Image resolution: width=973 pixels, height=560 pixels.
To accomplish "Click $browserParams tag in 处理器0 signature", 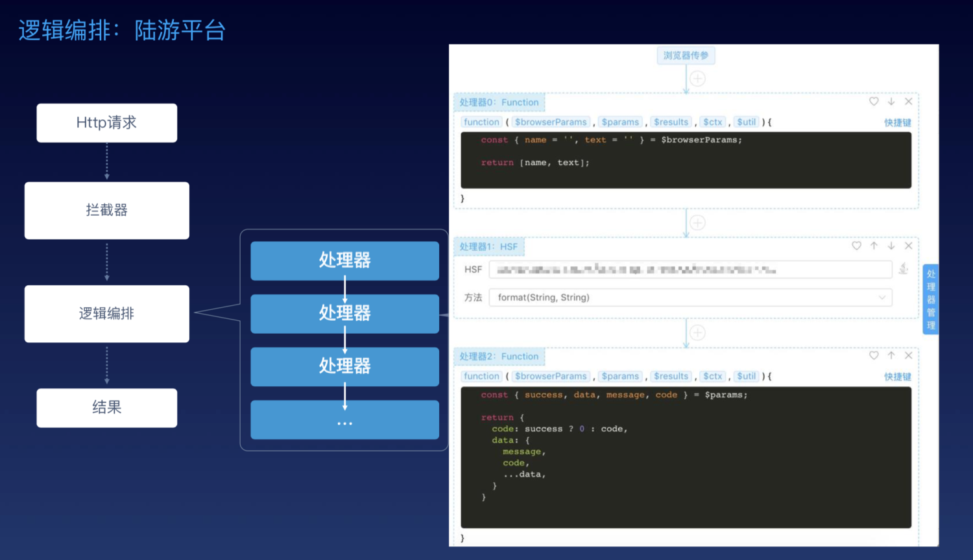I will click(551, 122).
